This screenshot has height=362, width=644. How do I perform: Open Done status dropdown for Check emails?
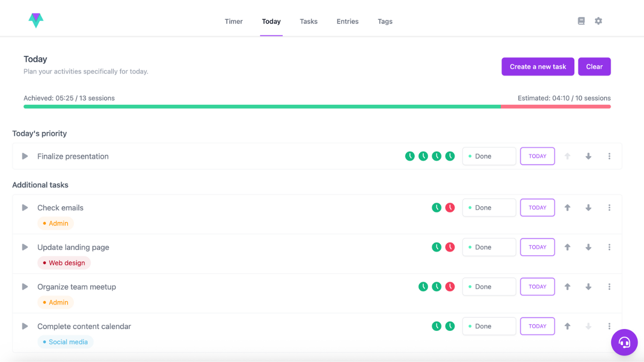[x=489, y=208]
